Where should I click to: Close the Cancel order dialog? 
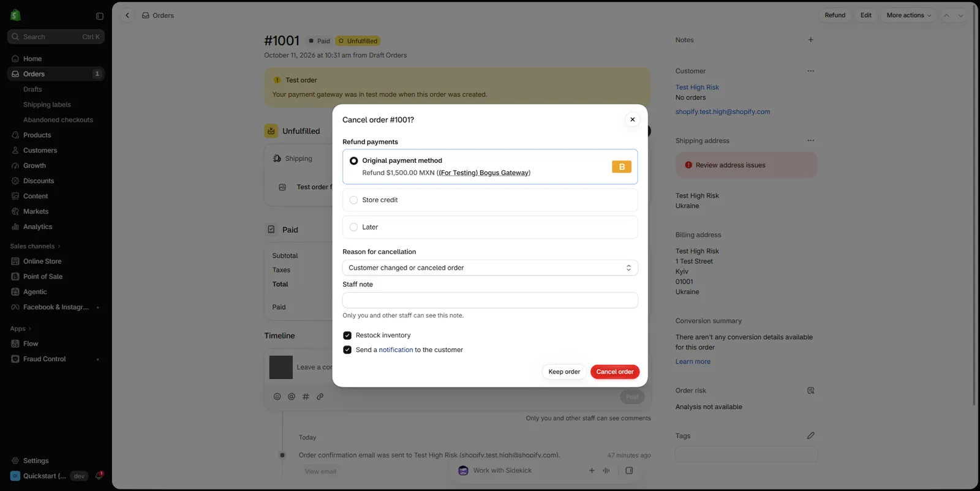click(x=633, y=120)
